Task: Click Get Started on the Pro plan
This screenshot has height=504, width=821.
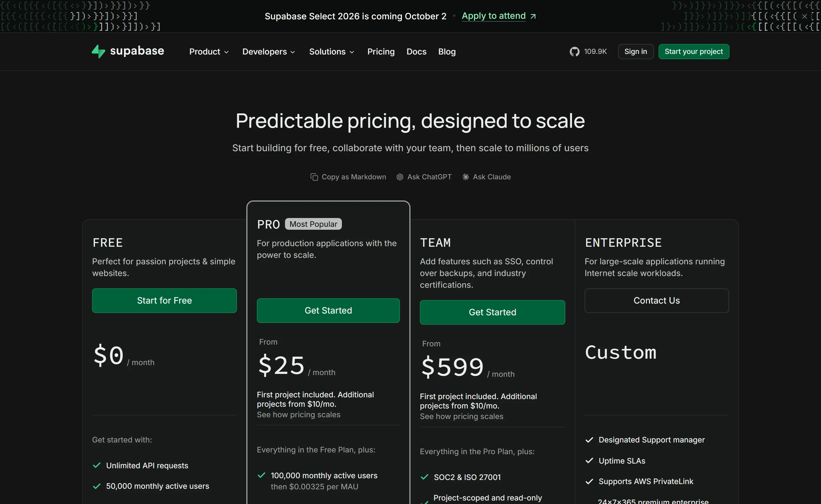Action: 328,311
